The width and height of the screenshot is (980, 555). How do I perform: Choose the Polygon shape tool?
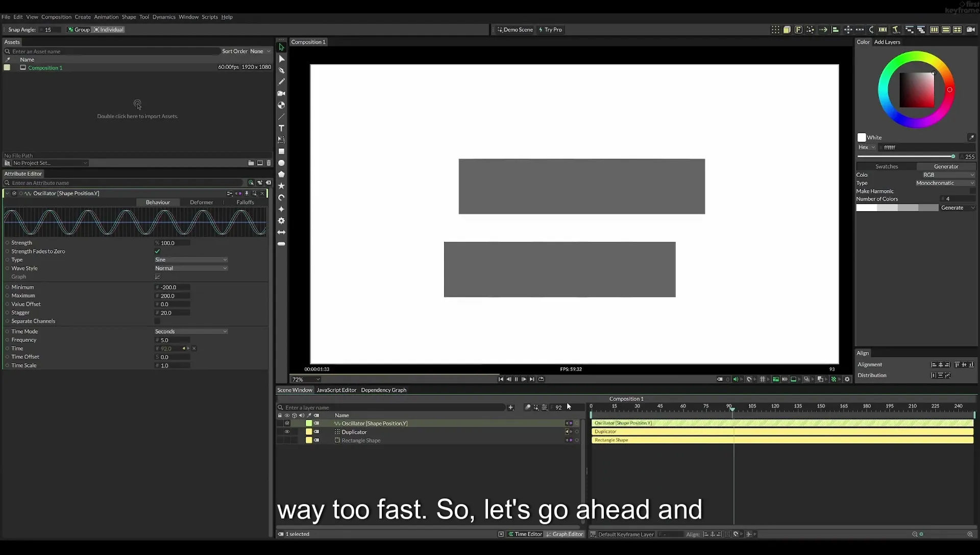coord(281,174)
